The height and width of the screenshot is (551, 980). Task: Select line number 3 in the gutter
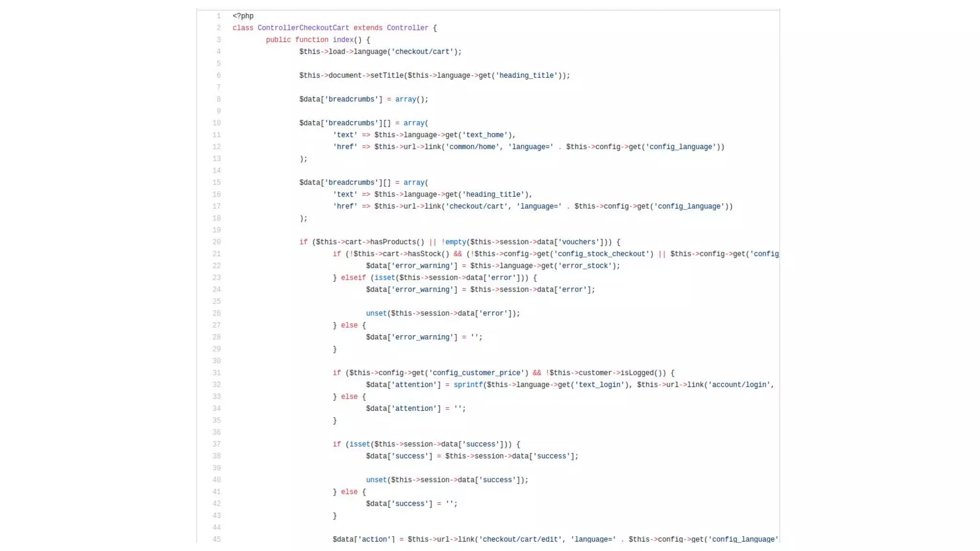tap(218, 40)
